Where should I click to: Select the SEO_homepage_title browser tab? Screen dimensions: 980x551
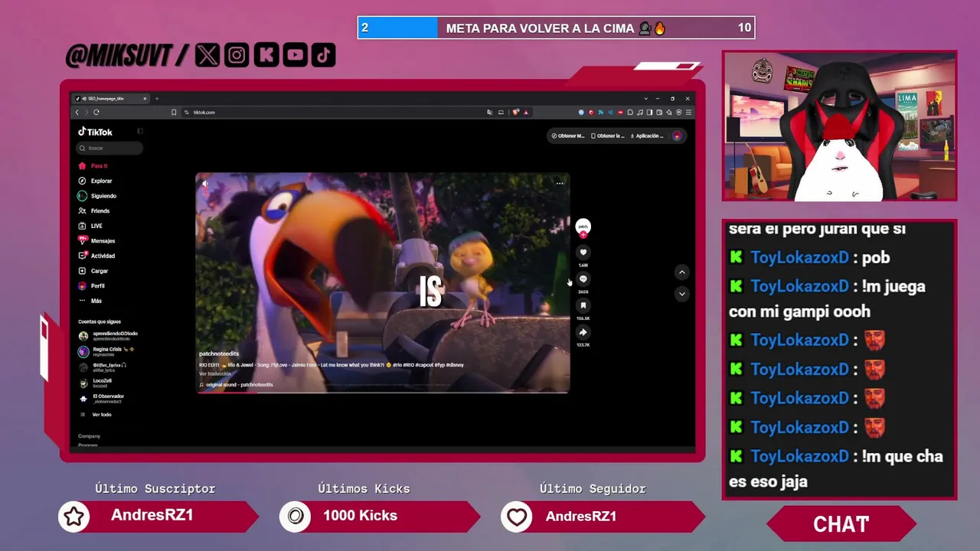[x=111, y=99]
